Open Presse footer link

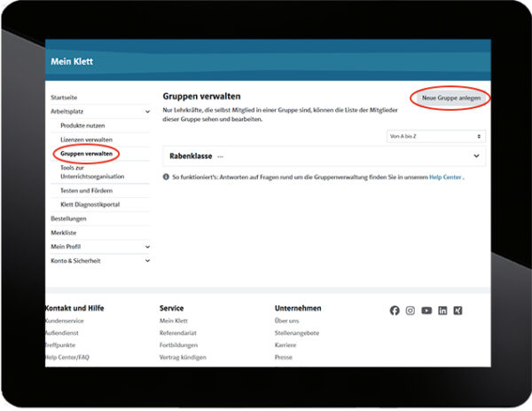pos(284,358)
